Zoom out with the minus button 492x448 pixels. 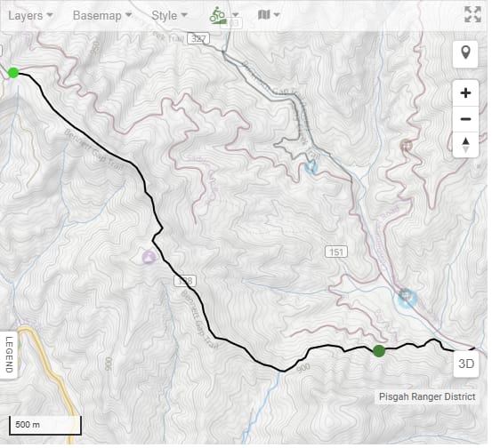pyautogui.click(x=465, y=119)
